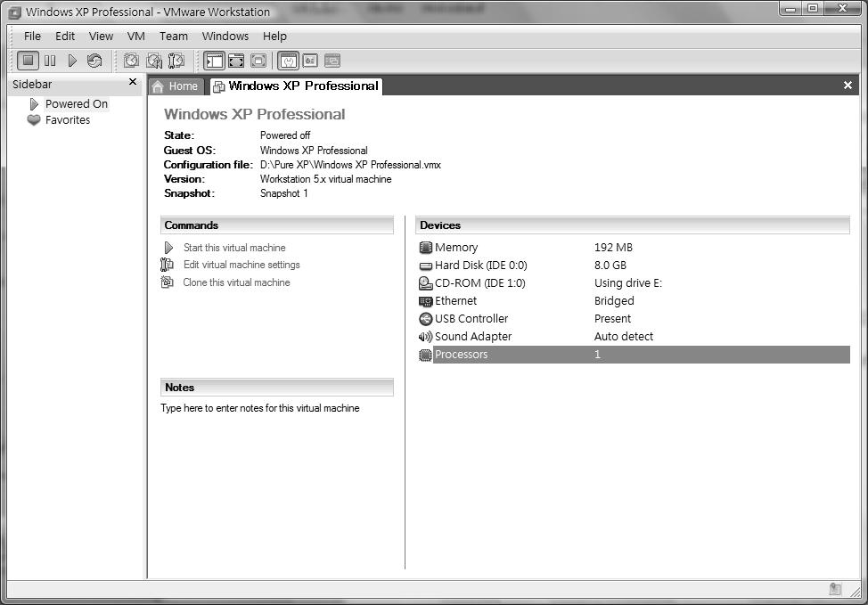868x605 pixels.
Task: Select Powered On in the sidebar
Action: [77, 104]
